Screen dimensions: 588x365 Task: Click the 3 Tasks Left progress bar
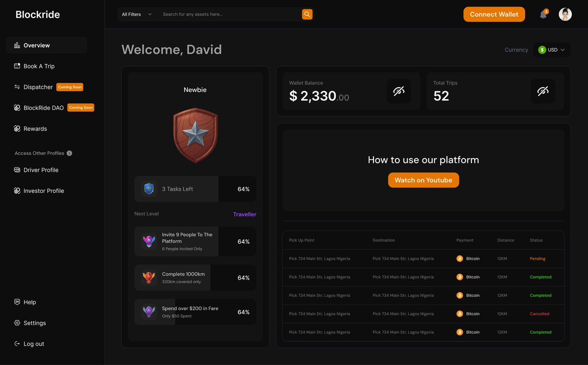[x=196, y=189]
